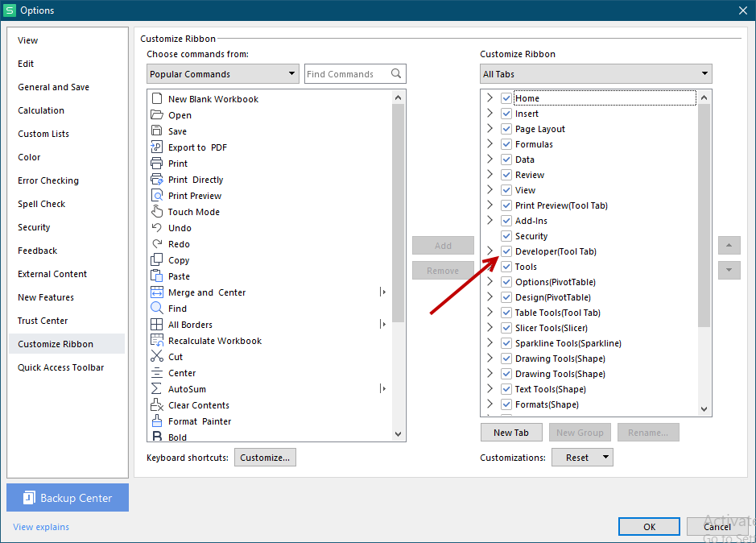The width and height of the screenshot is (756, 543).
Task: Select the All Borders grid icon
Action: click(x=157, y=325)
